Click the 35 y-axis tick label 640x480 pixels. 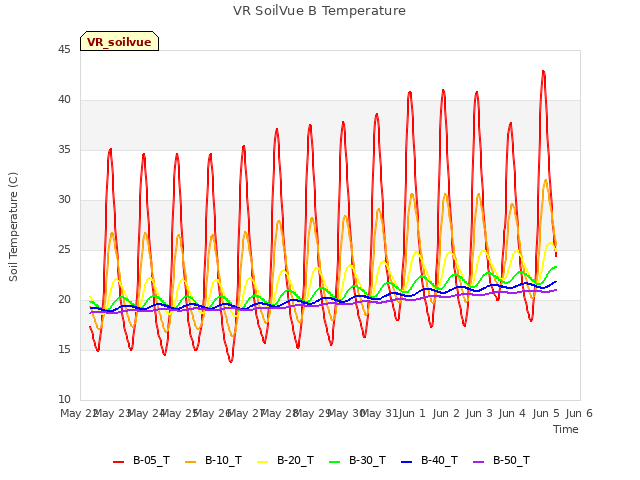pos(64,150)
